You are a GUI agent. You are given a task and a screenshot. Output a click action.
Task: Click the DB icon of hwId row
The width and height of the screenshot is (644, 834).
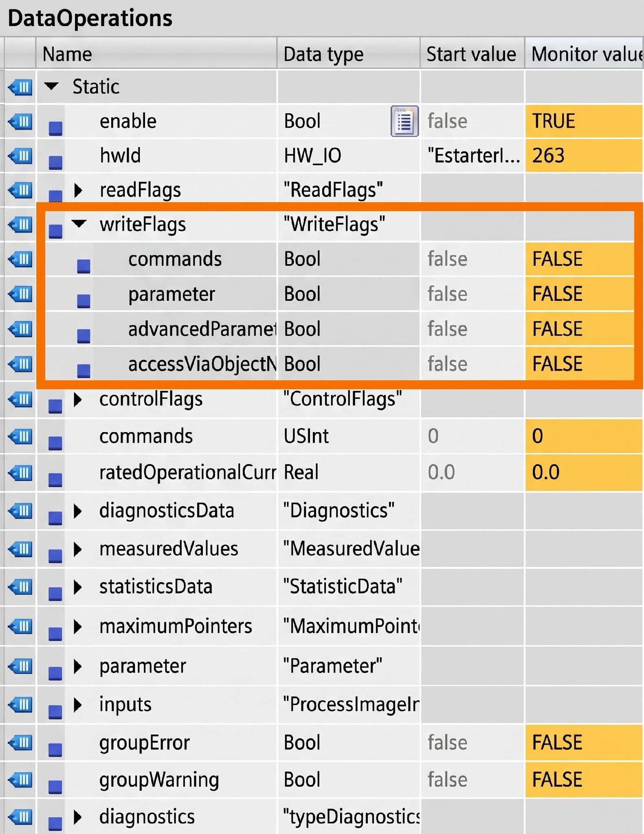20,156
